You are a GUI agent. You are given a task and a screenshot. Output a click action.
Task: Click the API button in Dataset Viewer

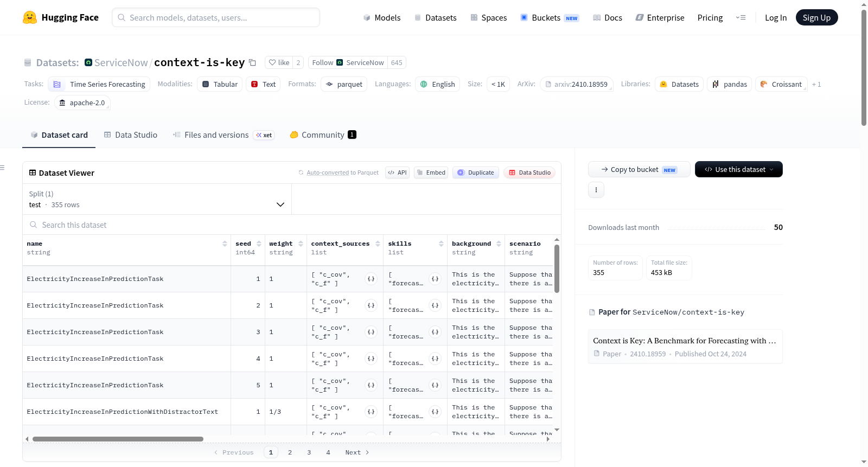pos(397,172)
